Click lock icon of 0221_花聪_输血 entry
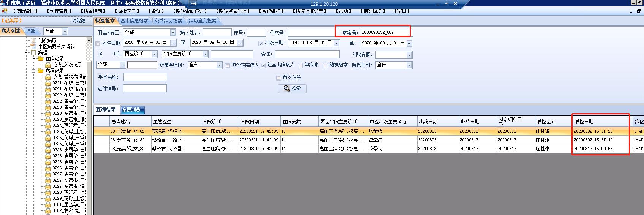The image size is (644, 215). (x=48, y=89)
